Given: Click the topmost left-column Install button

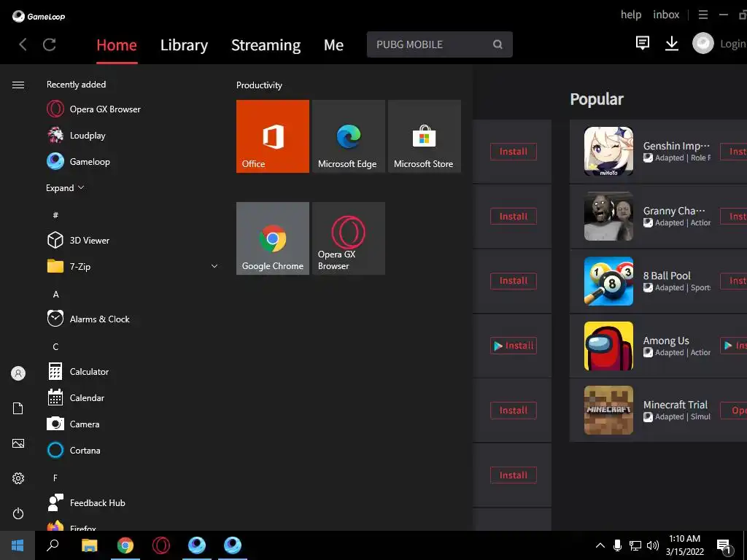Looking at the screenshot, I should pyautogui.click(x=514, y=152).
